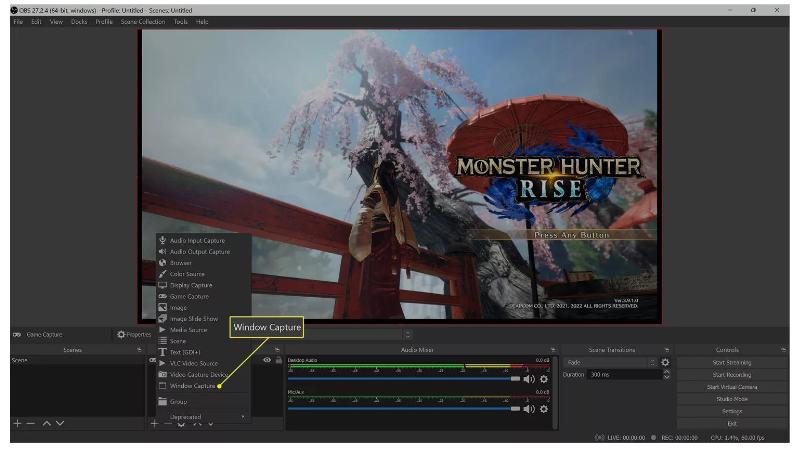Undock the Controls panel icon
Viewport: 800px width, 449px height.
784,350
